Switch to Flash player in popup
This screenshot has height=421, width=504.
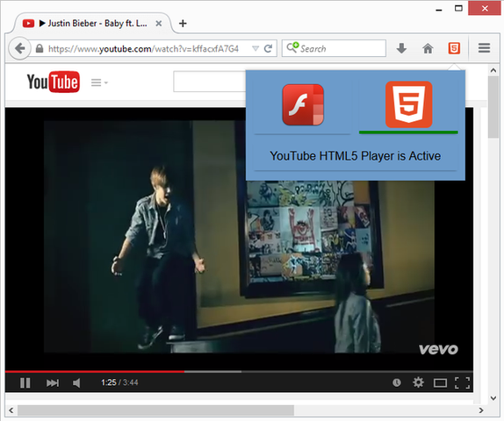click(303, 104)
